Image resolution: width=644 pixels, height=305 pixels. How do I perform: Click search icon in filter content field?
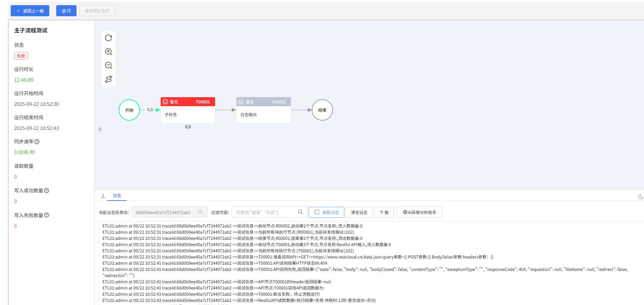[x=300, y=212]
